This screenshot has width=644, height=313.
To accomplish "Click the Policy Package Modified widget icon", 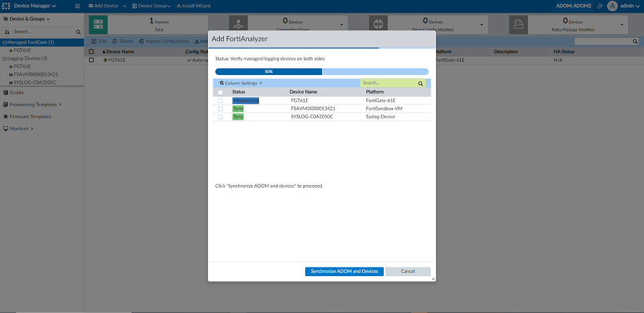I will coord(519,25).
